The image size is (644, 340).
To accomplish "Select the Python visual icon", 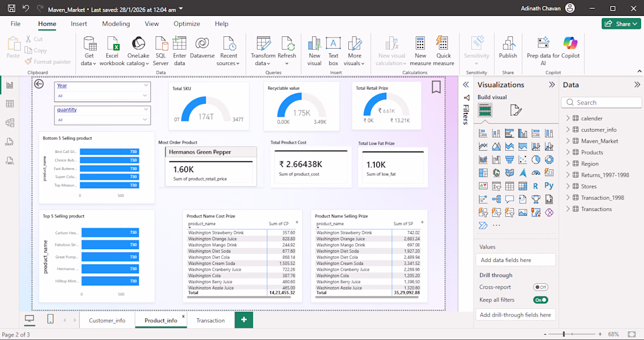I will click(x=549, y=186).
